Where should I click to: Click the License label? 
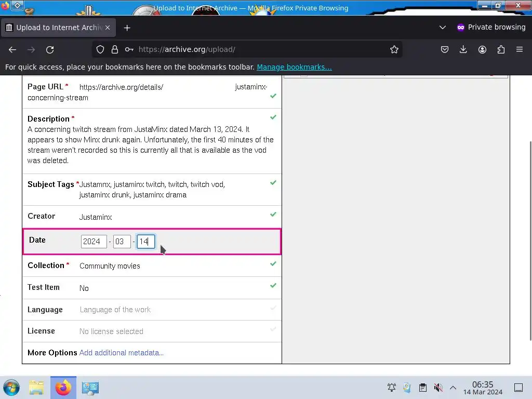coord(41,331)
